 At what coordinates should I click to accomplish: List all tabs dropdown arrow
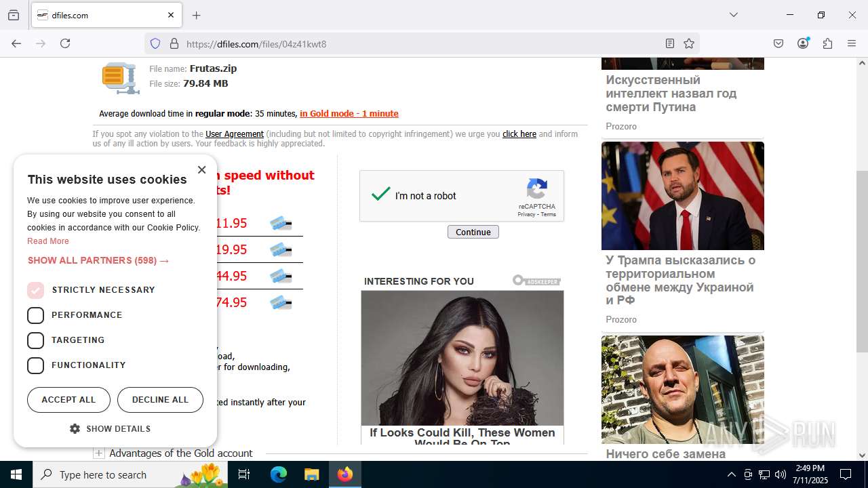pos(734,15)
